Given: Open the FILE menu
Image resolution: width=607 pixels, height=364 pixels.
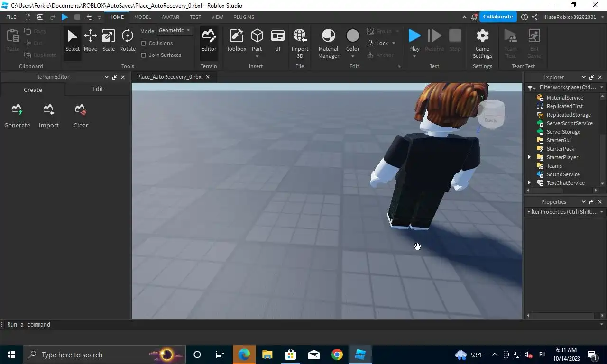Looking at the screenshot, I should pyautogui.click(x=11, y=17).
